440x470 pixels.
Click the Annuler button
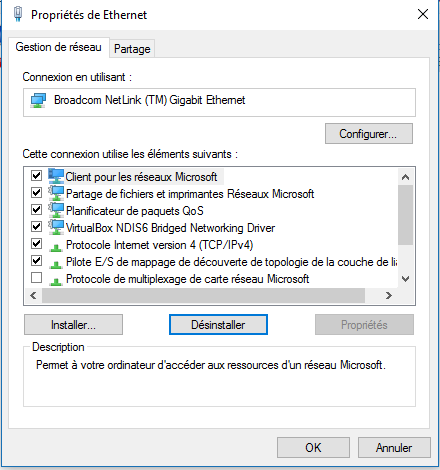pyautogui.click(x=394, y=448)
